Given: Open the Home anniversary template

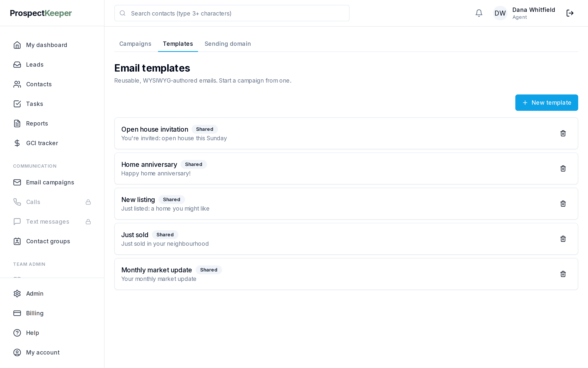Looking at the screenshot, I should coord(346,168).
